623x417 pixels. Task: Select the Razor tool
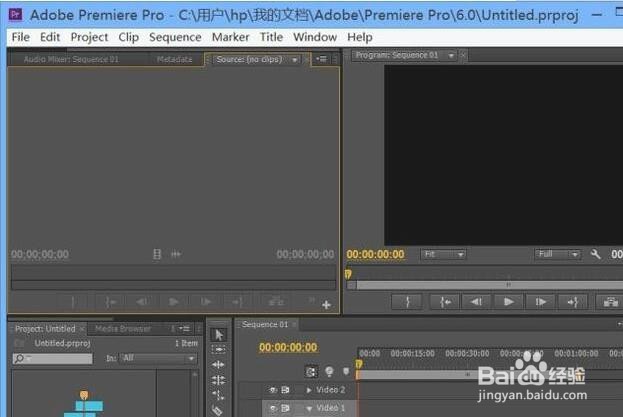click(217, 411)
